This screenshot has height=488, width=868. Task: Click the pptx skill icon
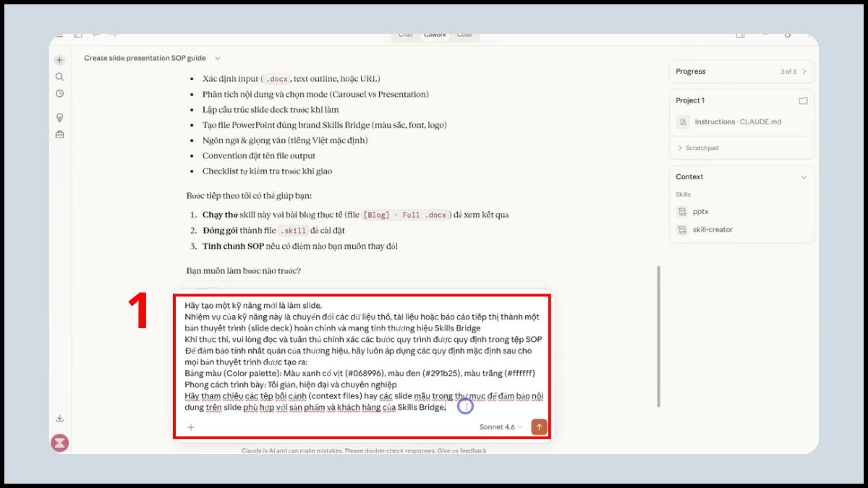681,212
